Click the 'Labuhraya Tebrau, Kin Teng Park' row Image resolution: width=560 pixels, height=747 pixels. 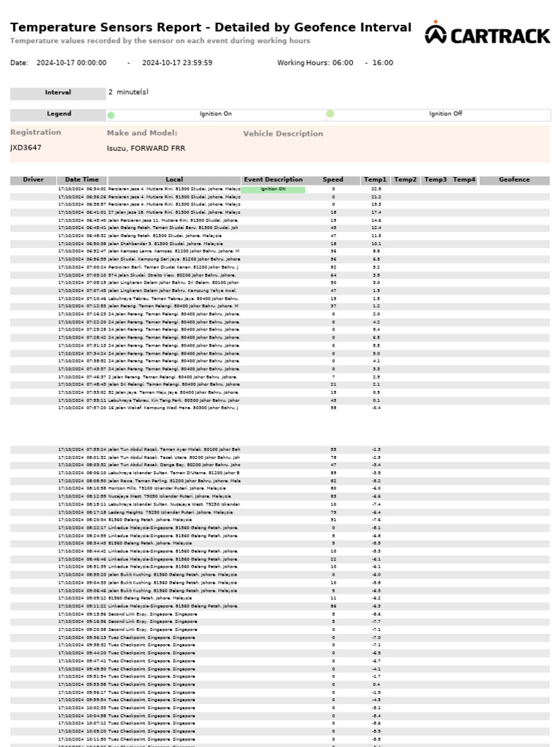(280, 400)
